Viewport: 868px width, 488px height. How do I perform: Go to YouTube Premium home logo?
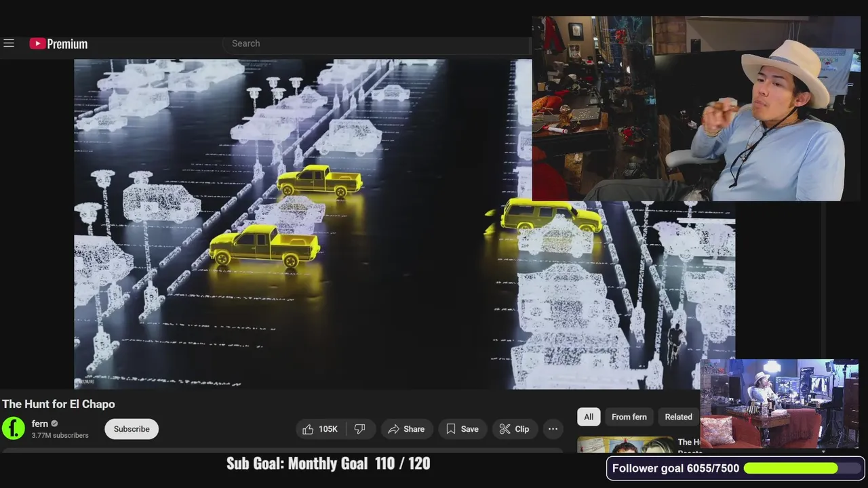coord(58,44)
